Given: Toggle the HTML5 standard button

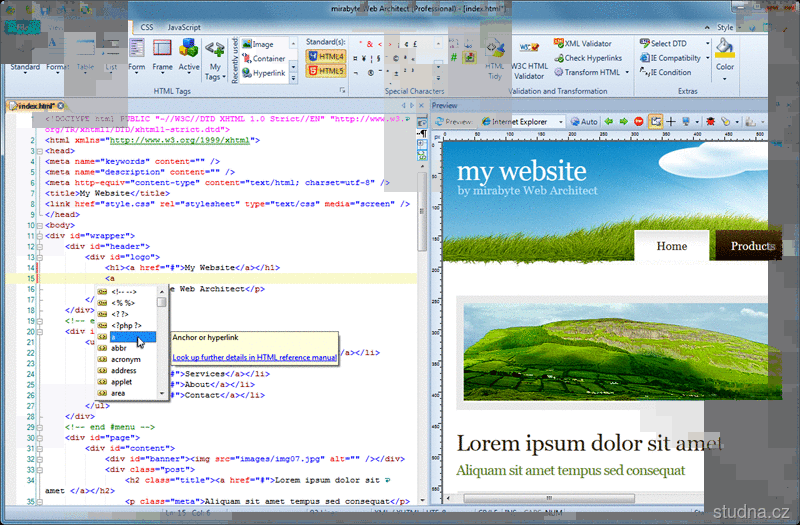Looking at the screenshot, I should pyautogui.click(x=331, y=71).
